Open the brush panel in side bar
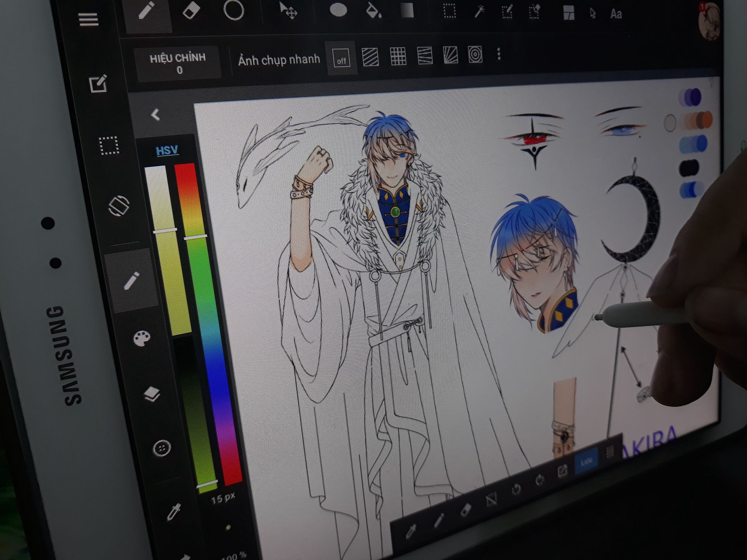The image size is (747, 560). coord(132,281)
